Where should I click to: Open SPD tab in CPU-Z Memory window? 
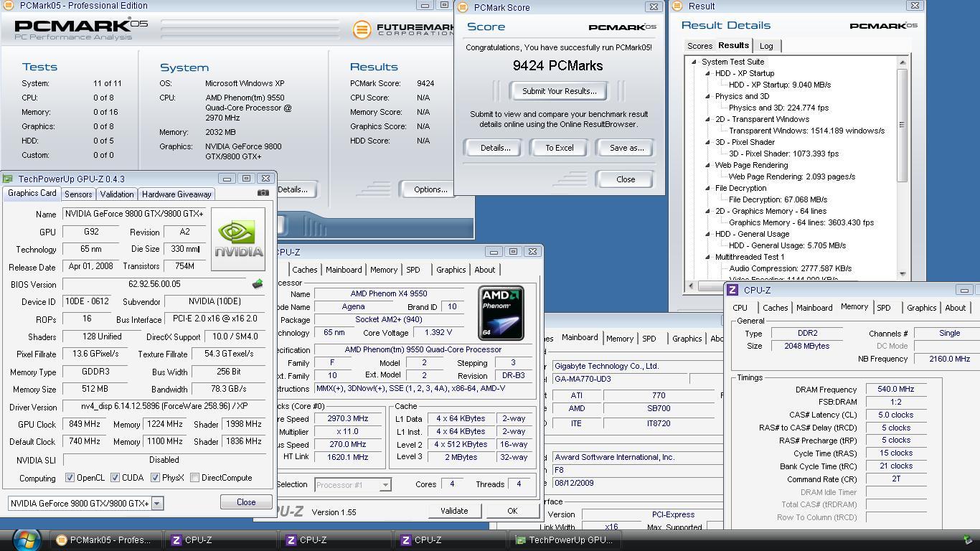(884, 308)
